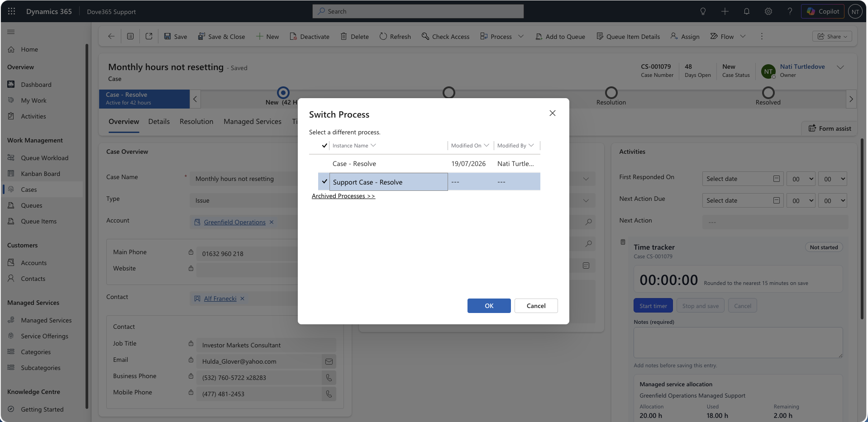Open Home in the sidebar
The image size is (868, 422).
[29, 49]
